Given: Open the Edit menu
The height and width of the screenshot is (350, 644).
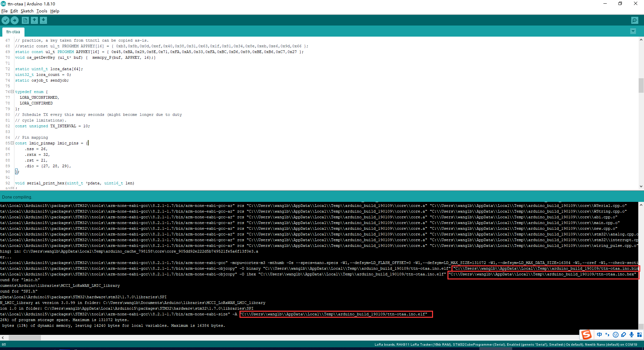Looking at the screenshot, I should tap(14, 11).
